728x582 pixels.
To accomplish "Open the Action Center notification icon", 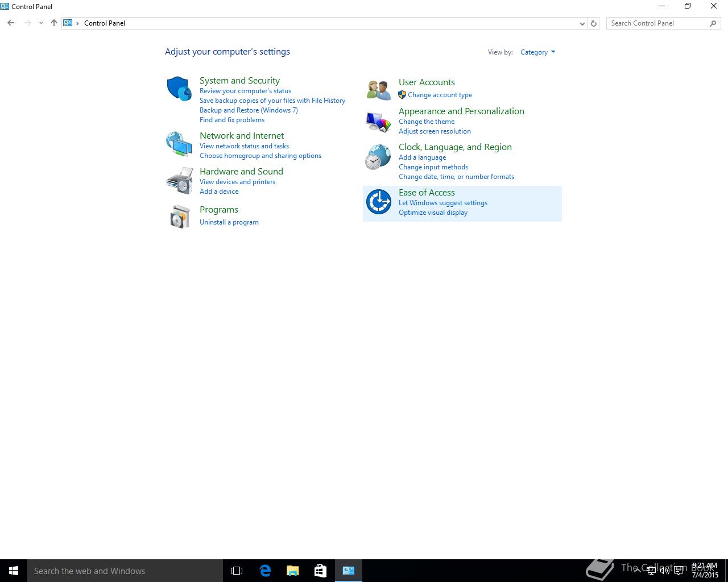I will point(679,571).
